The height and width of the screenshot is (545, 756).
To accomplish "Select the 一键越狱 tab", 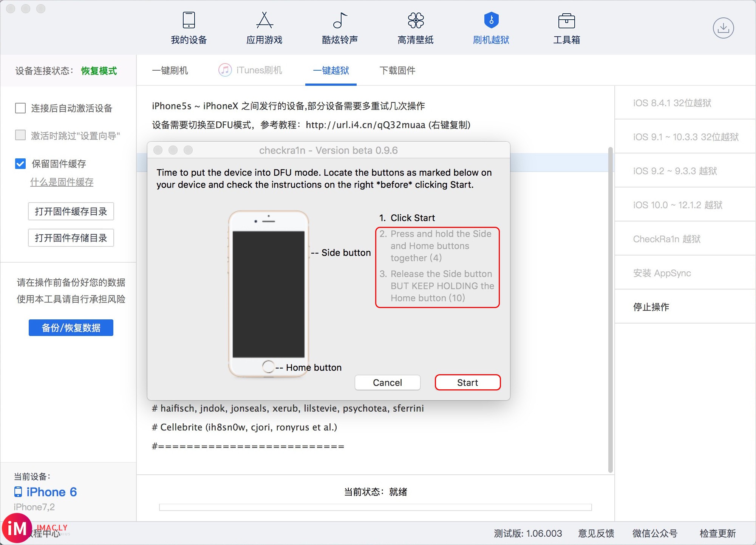I will click(x=331, y=70).
